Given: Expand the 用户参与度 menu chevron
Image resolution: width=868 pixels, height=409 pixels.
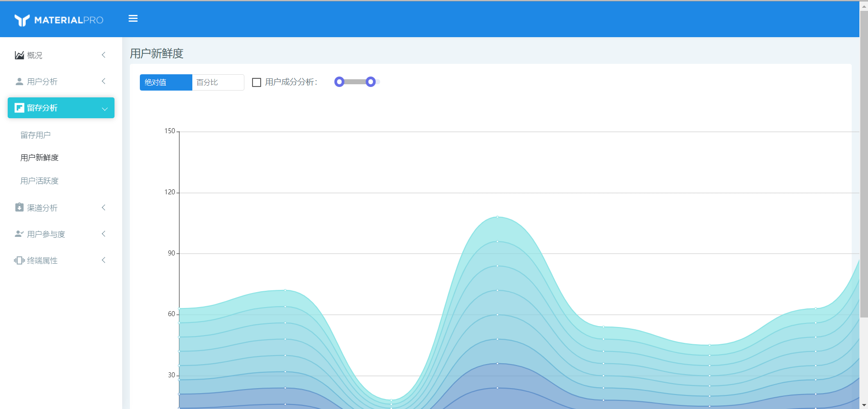Looking at the screenshot, I should 104,234.
